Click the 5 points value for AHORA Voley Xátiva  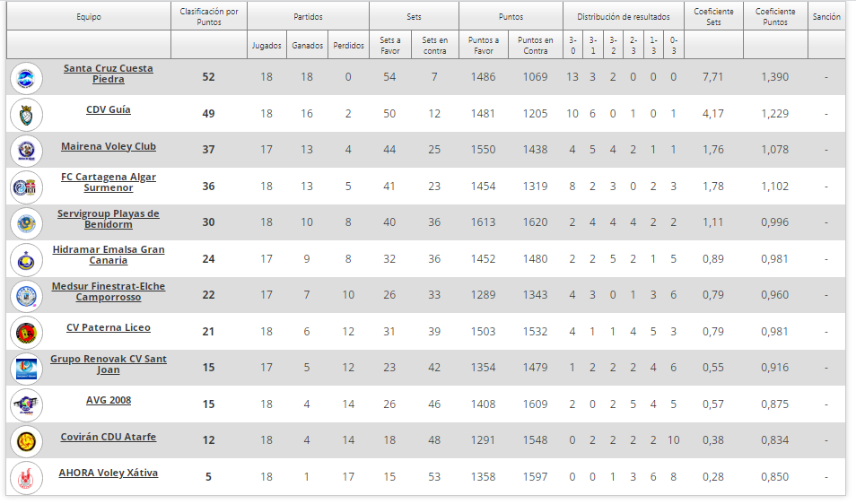[x=208, y=477]
